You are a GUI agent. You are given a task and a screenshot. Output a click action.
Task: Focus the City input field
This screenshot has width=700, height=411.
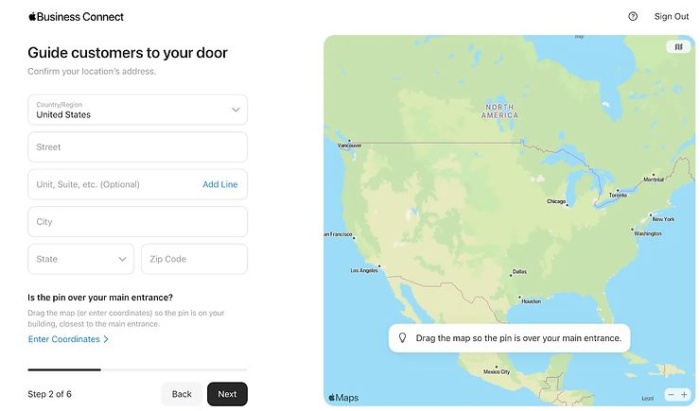pyautogui.click(x=138, y=222)
